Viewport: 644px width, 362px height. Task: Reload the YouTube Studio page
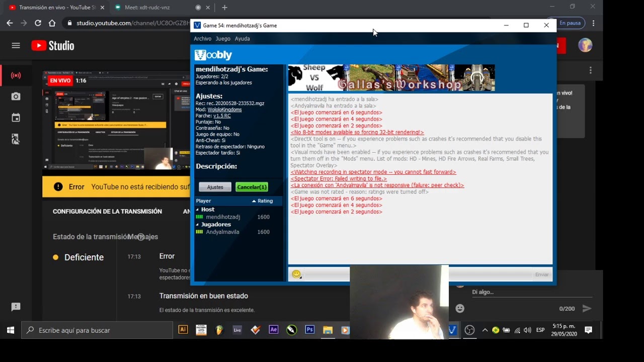pyautogui.click(x=38, y=23)
